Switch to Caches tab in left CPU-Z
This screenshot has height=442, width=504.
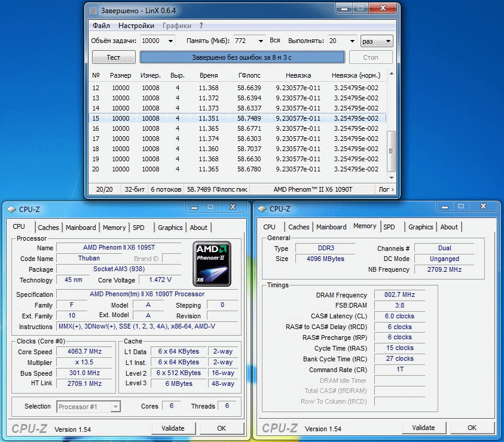click(48, 228)
